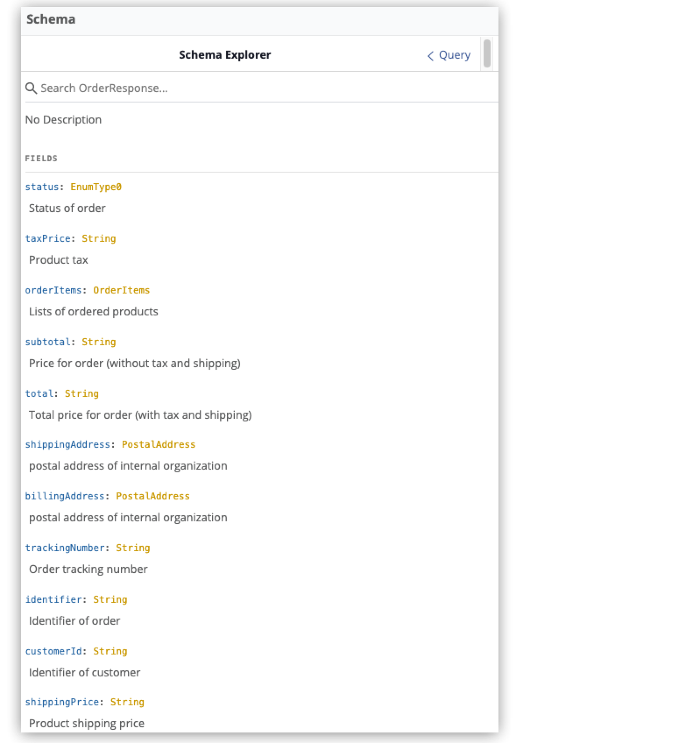Open the subtotal field

[47, 342]
